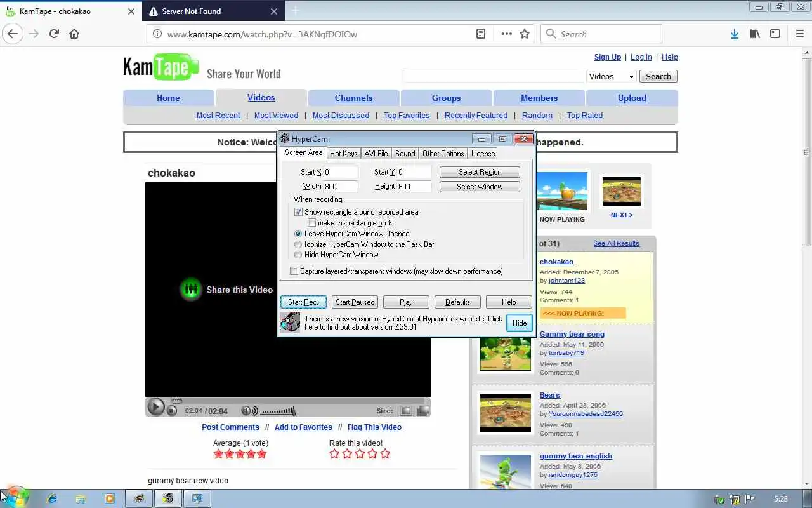Open the browser downloads arrow

(734, 34)
